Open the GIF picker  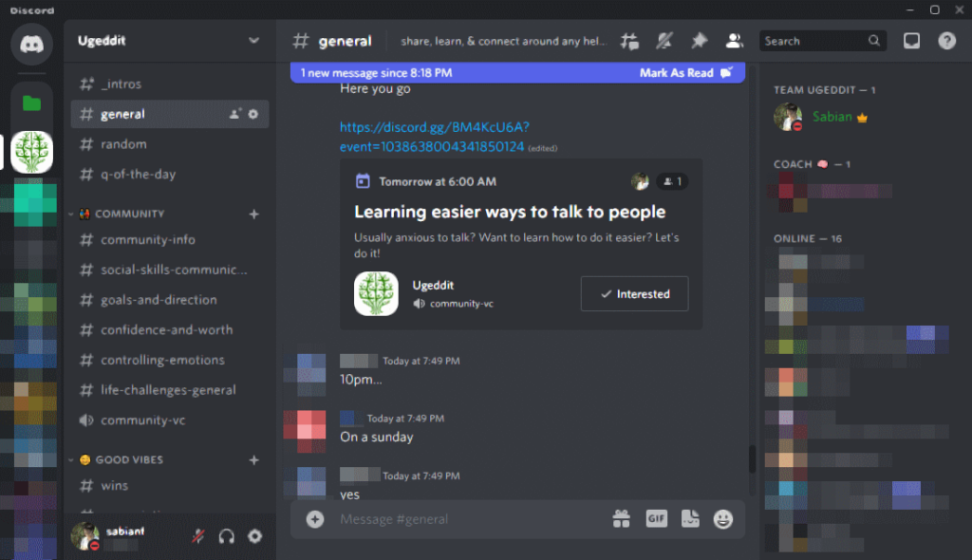coord(657,518)
